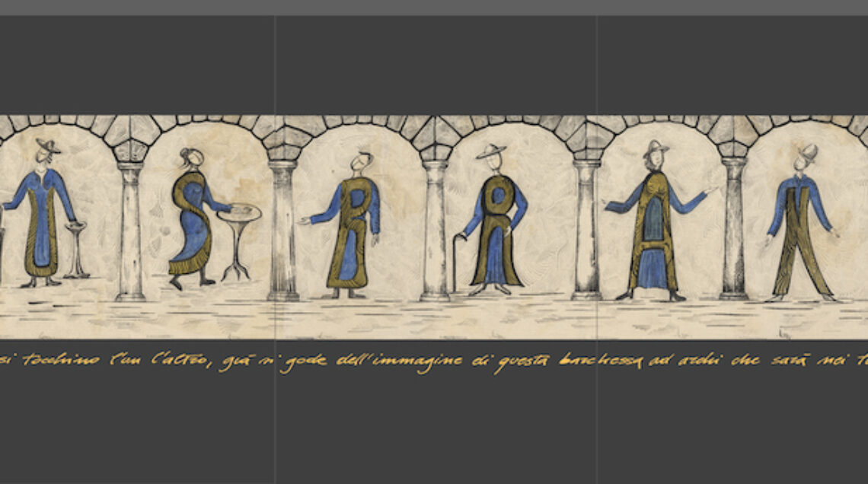This screenshot has width=868, height=484.
Task: Click the light gray bar at the top
Action: click(434, 8)
